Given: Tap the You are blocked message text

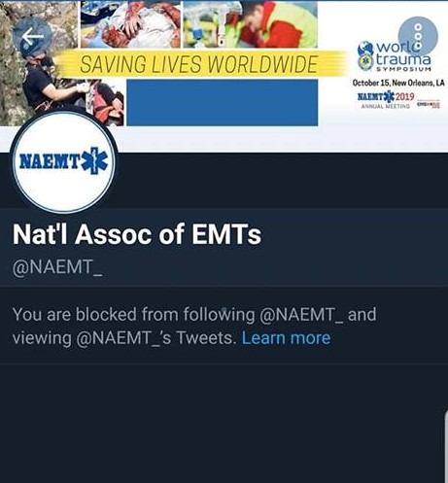Looking at the screenshot, I should click(194, 327).
